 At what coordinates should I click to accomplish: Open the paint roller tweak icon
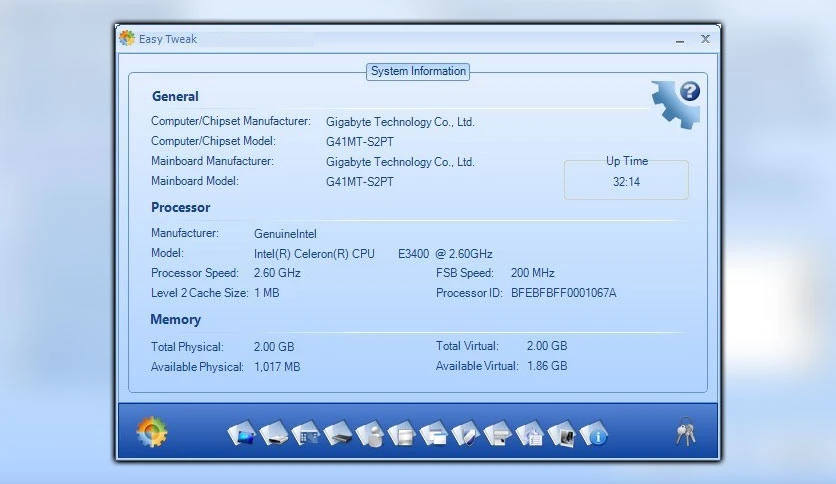point(498,433)
